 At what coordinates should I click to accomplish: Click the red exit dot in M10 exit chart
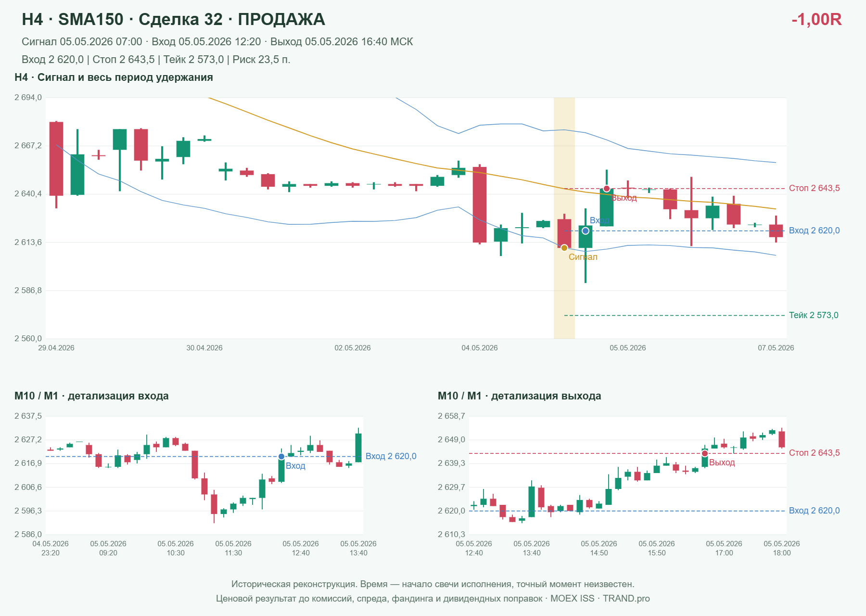[x=705, y=453]
